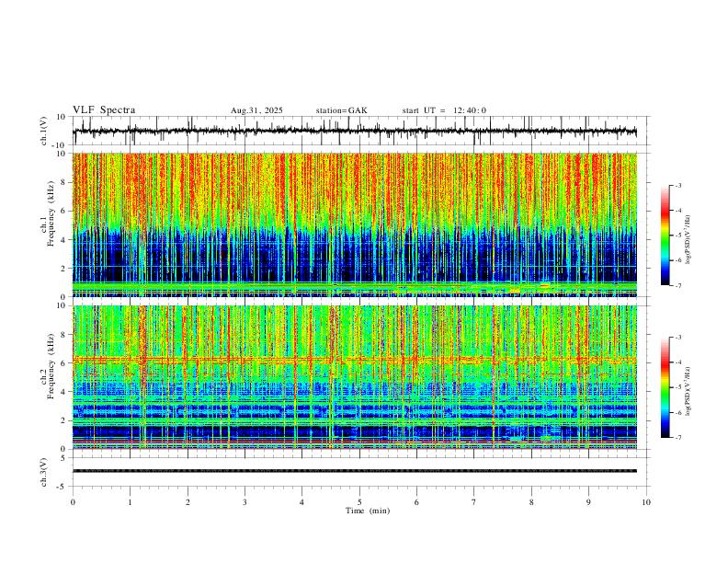This screenshot has width=728, height=563.
Task: Click time-axis tick label "0"
Action: pos(73,502)
